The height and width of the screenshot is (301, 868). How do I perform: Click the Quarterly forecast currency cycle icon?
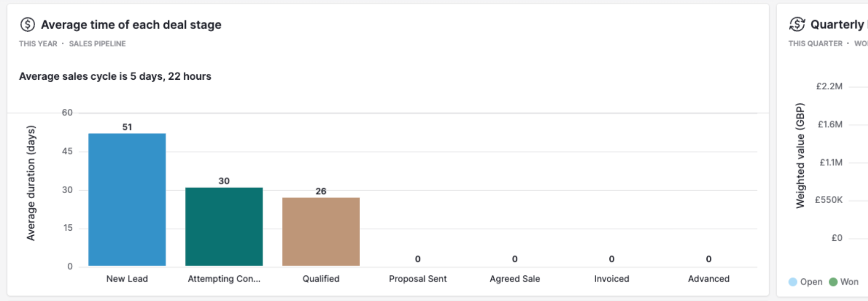coord(797,24)
